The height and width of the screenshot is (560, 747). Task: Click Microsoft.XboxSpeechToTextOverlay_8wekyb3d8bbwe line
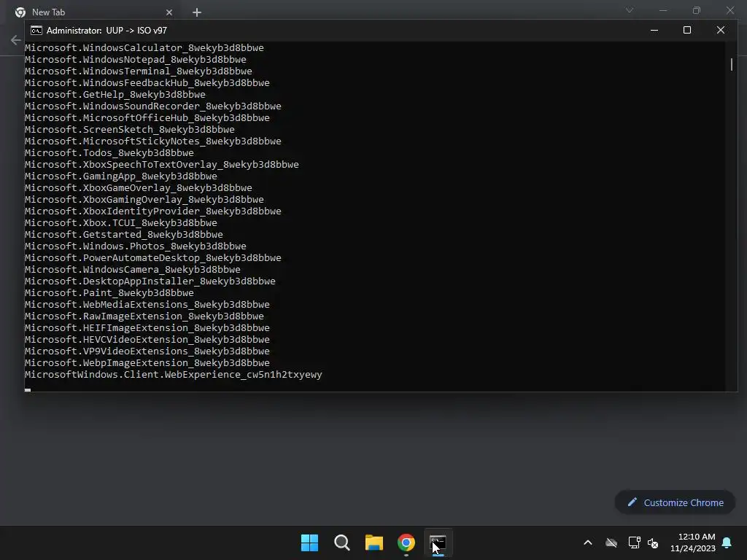tap(162, 164)
